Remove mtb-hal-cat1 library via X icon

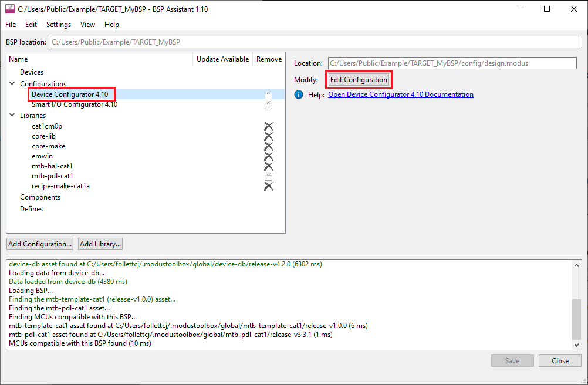pos(269,167)
